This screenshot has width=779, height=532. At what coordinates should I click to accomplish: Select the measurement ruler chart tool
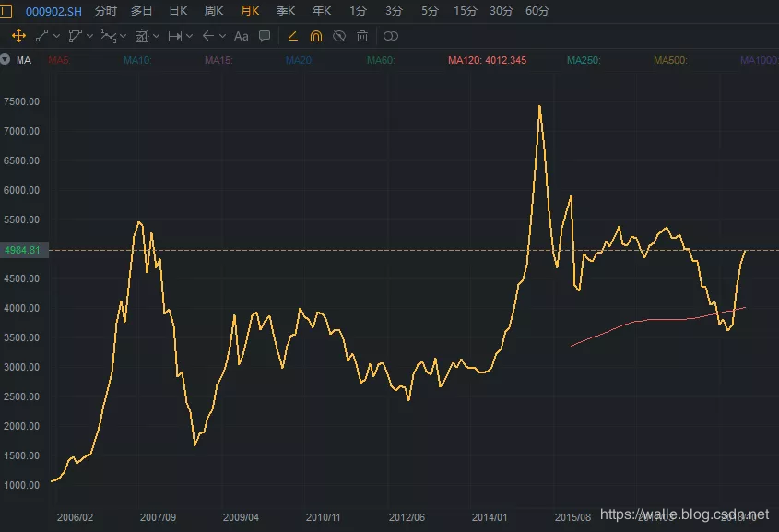point(142,36)
